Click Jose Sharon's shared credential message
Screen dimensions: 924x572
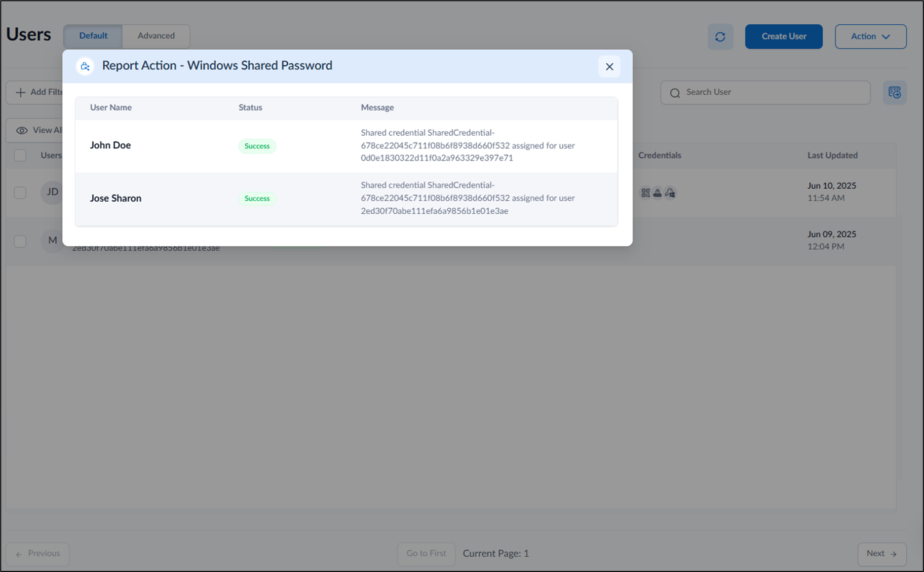pos(468,198)
